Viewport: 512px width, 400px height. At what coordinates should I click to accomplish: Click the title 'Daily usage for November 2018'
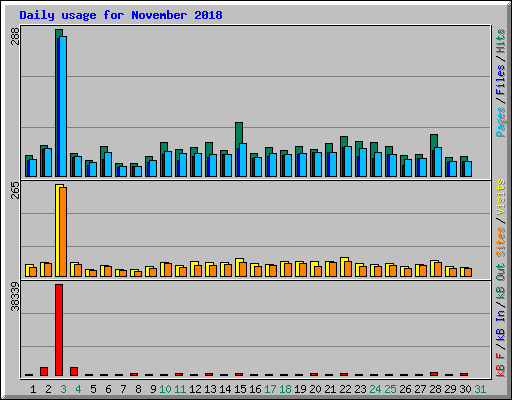(x=121, y=15)
